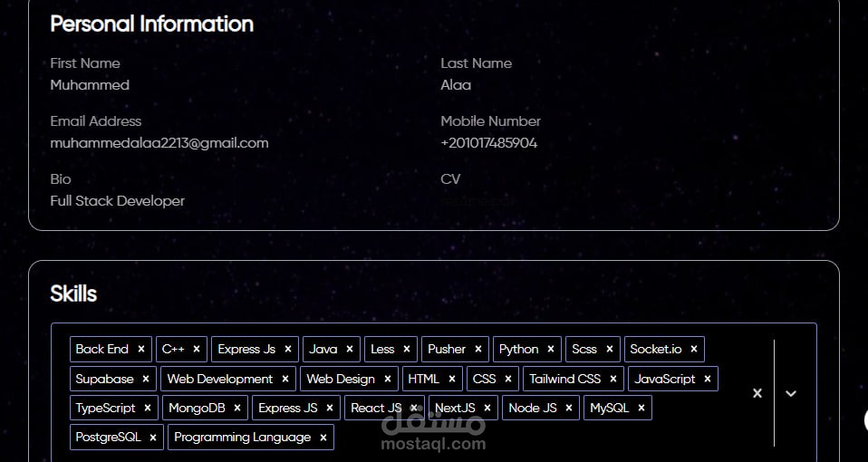This screenshot has height=462, width=868.
Task: Remove the Web Design skill tag
Action: [x=388, y=379]
